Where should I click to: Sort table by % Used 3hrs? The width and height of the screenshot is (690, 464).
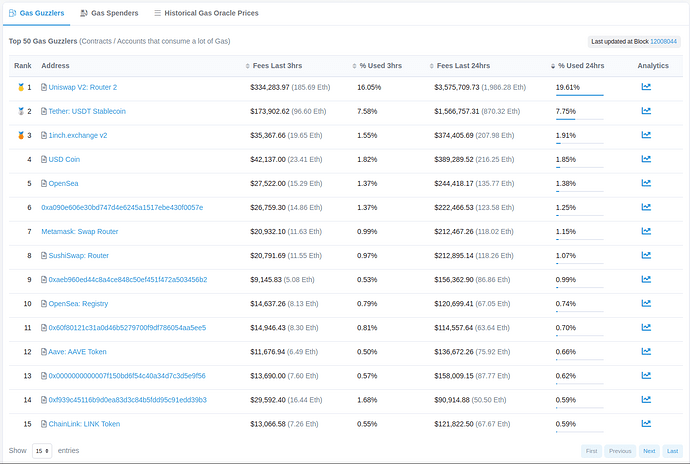377,66
